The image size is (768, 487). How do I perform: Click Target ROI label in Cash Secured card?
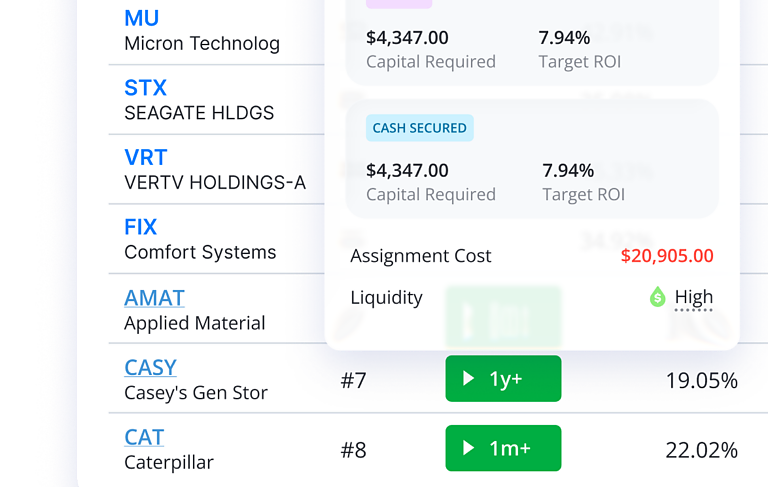coord(583,195)
